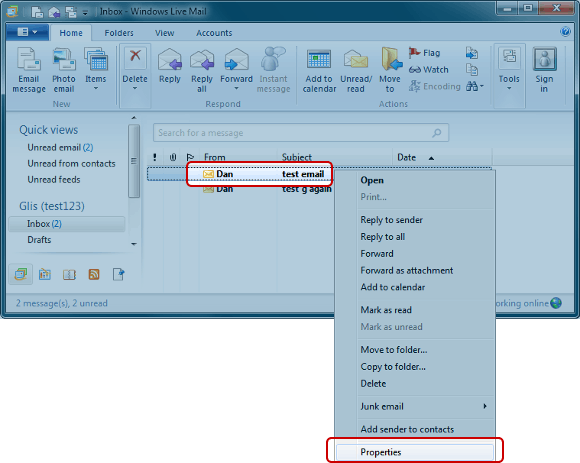Click the Glis (test123) account heading

52,206
